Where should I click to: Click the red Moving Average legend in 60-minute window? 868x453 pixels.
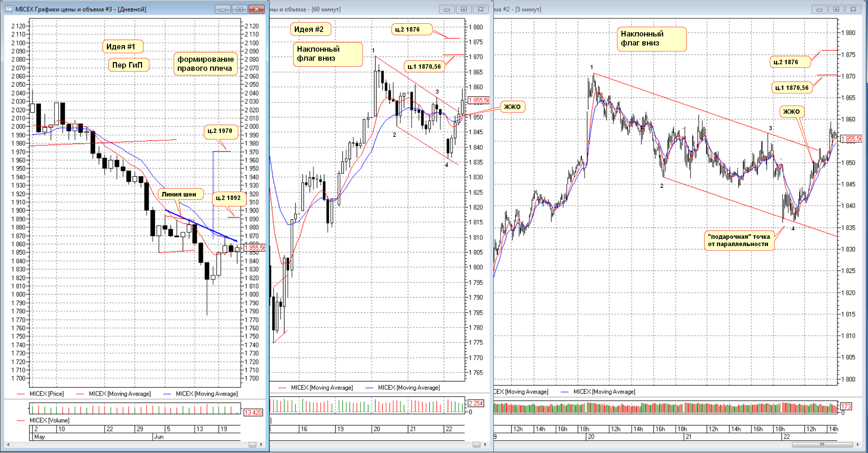(x=315, y=388)
